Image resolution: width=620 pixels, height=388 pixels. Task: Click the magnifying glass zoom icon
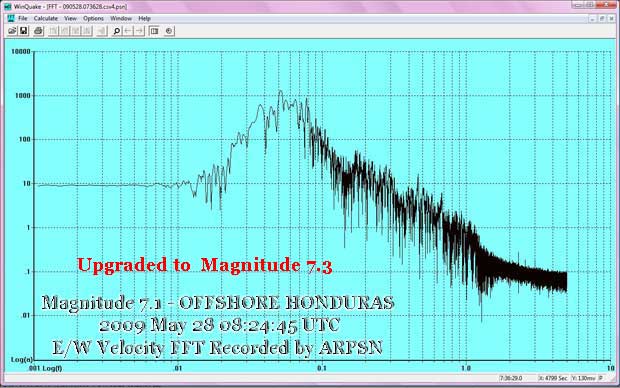pos(117,31)
